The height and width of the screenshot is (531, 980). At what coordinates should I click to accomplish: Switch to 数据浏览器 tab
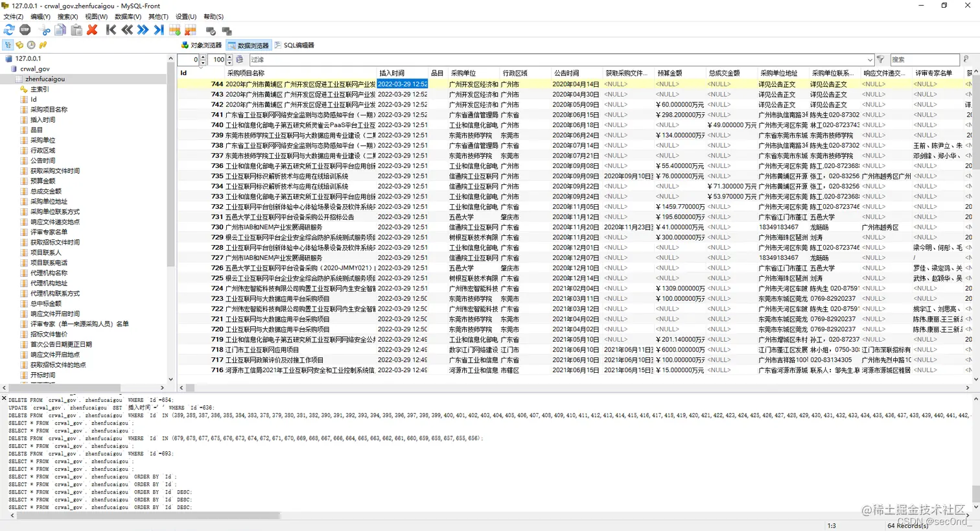248,45
